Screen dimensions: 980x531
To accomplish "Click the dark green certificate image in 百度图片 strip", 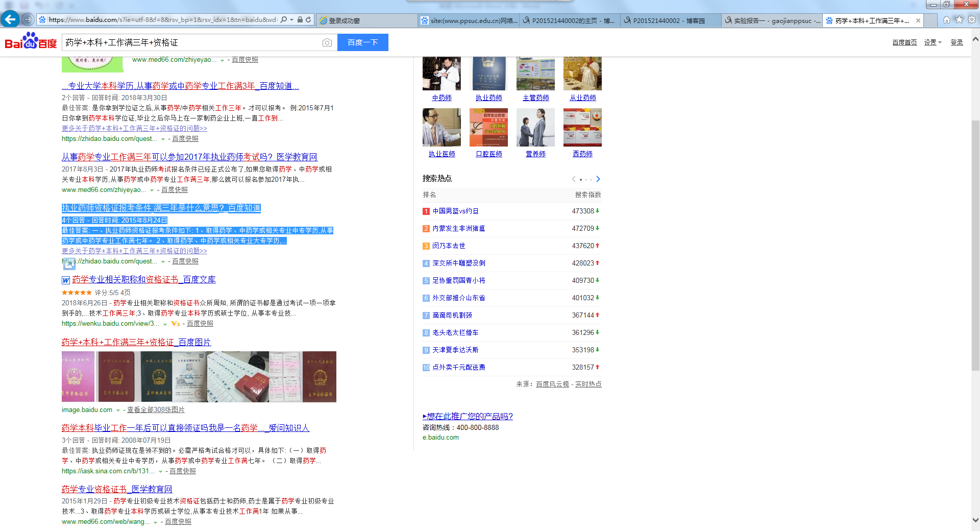I will 157,377.
